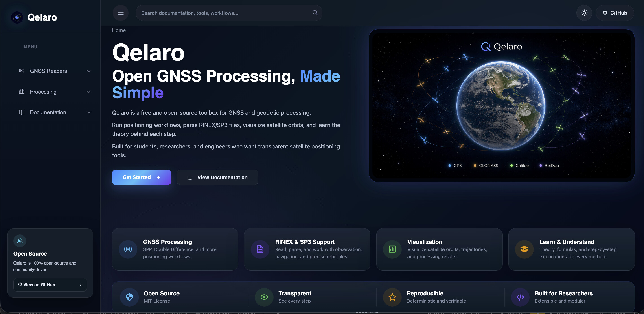
Task: Click View on GitHub in sidebar card
Action: pyautogui.click(x=50, y=284)
